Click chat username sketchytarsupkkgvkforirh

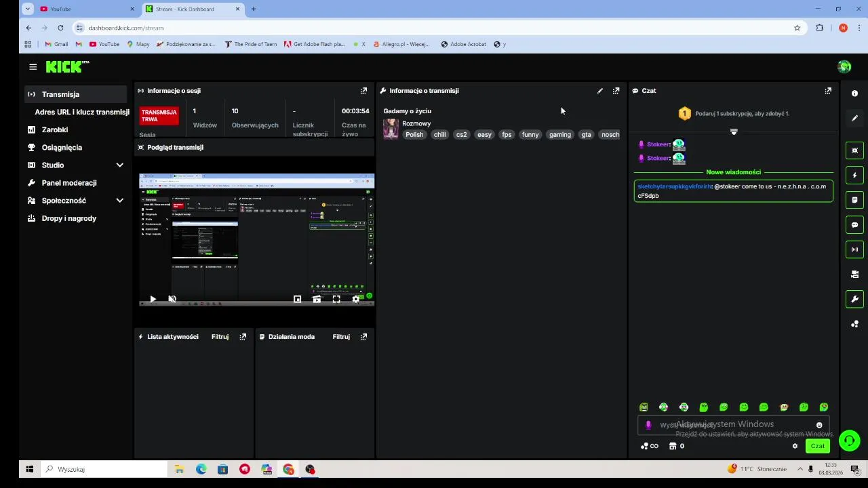674,186
